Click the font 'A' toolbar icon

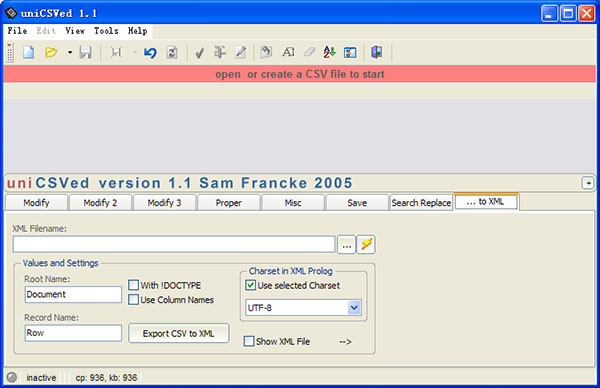click(x=288, y=52)
